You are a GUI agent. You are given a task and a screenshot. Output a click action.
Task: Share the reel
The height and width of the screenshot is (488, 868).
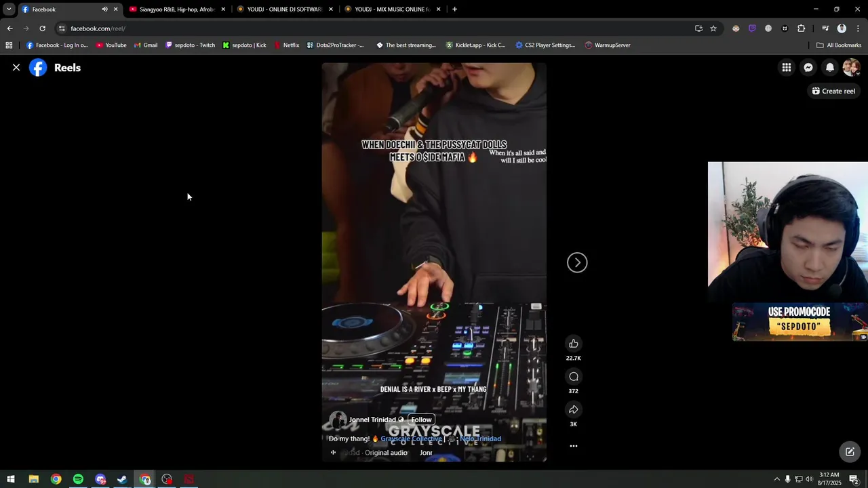(x=574, y=409)
